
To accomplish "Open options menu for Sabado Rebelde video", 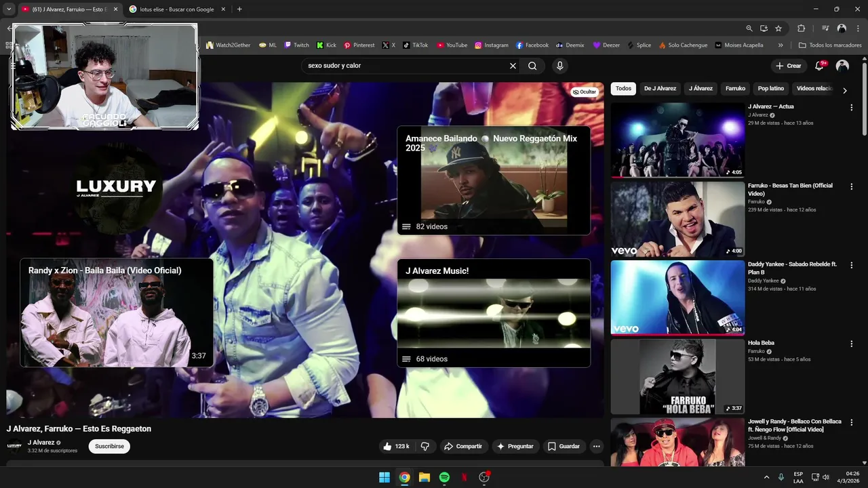I will [x=852, y=265].
